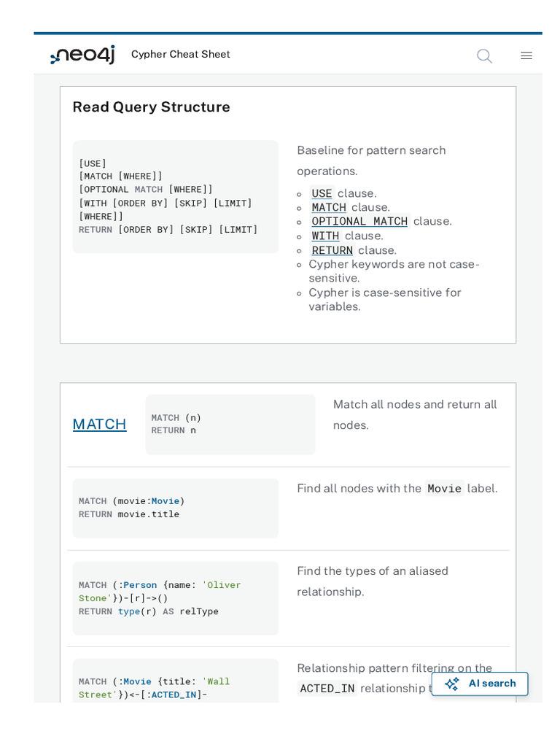Click the Oliver Stone query code block
Screen dimensions: 560x747
[175, 598]
